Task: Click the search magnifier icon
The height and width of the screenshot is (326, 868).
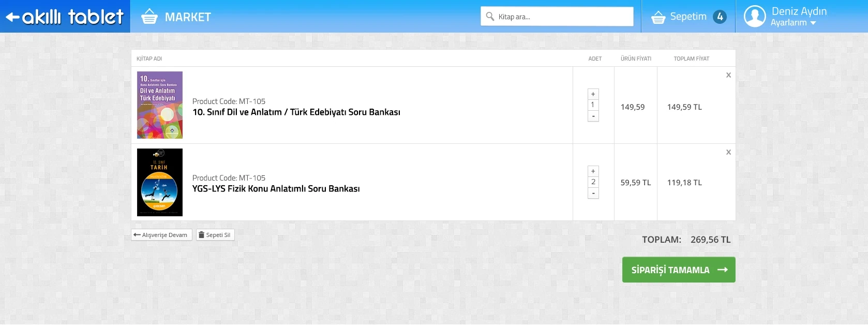Action: pos(490,17)
